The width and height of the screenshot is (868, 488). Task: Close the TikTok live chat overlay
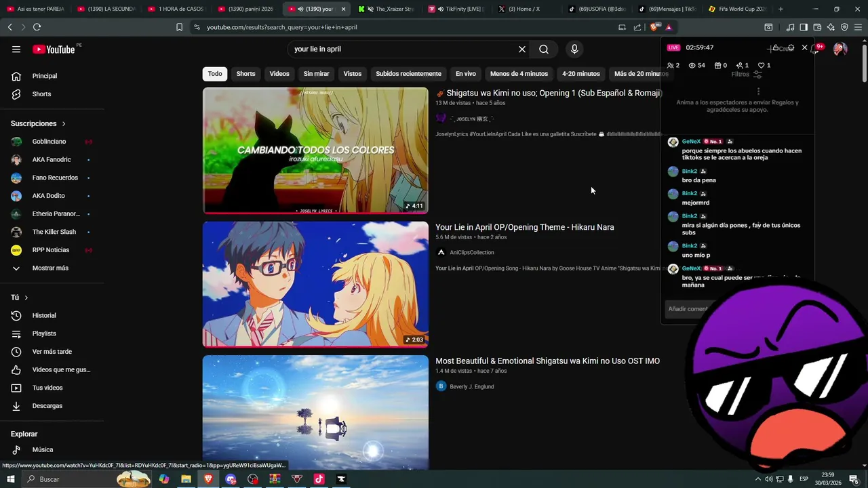click(804, 47)
